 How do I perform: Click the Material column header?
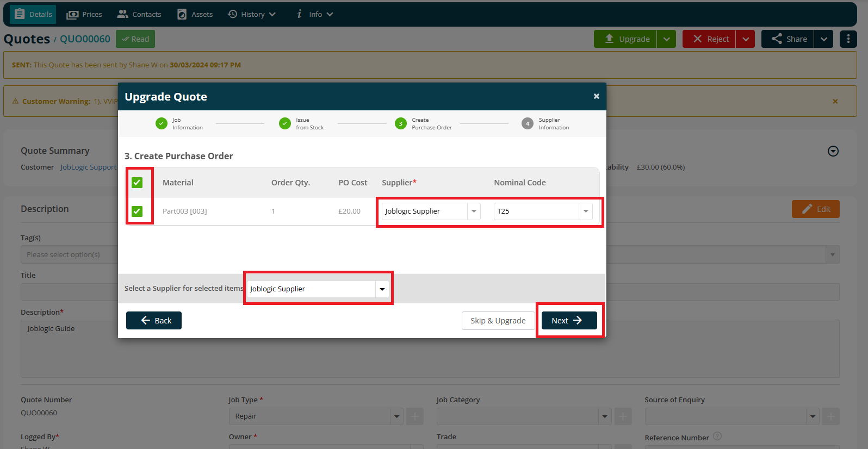(x=178, y=183)
